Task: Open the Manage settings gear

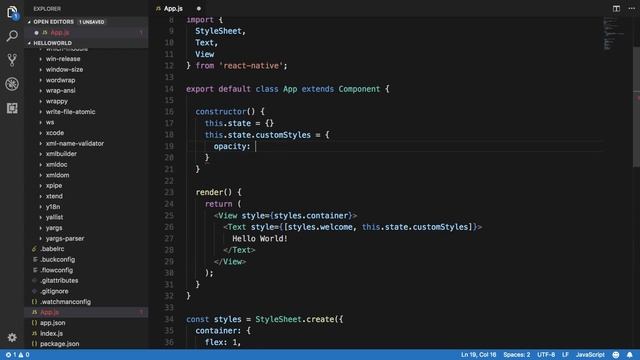Action: point(12,338)
